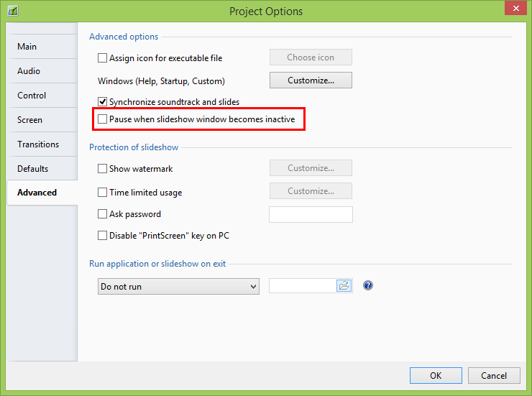
Task: Open the Audio tab
Action: point(29,71)
